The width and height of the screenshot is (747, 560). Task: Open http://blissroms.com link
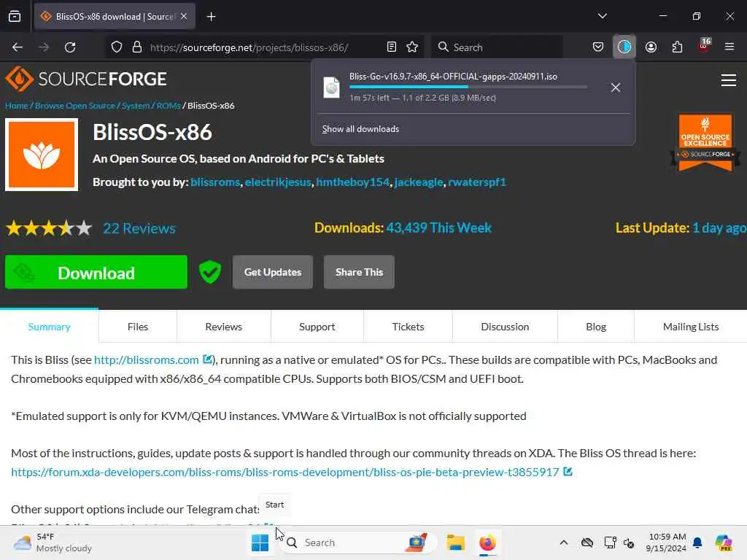pos(146,359)
